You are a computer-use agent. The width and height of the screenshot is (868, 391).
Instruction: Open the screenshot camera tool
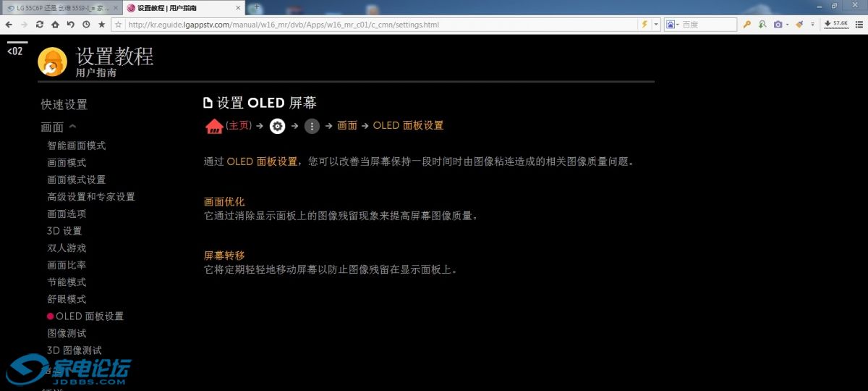tap(778, 25)
